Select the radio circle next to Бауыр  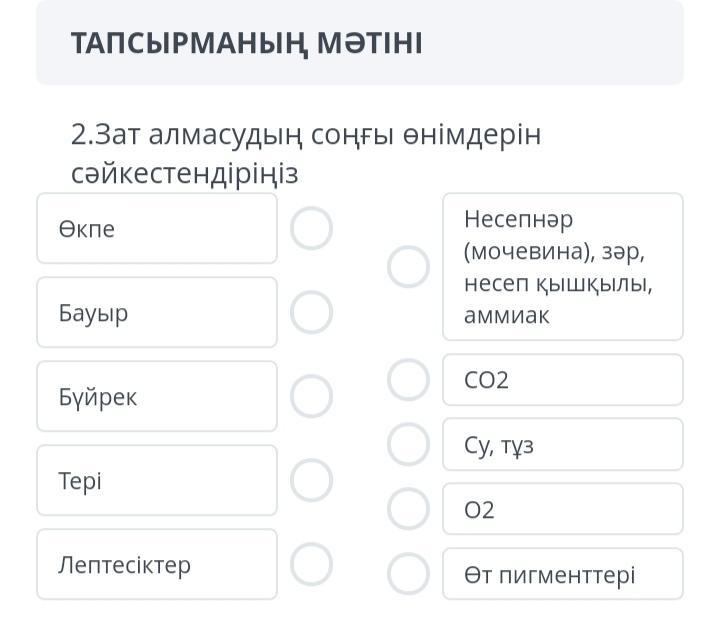(x=311, y=312)
